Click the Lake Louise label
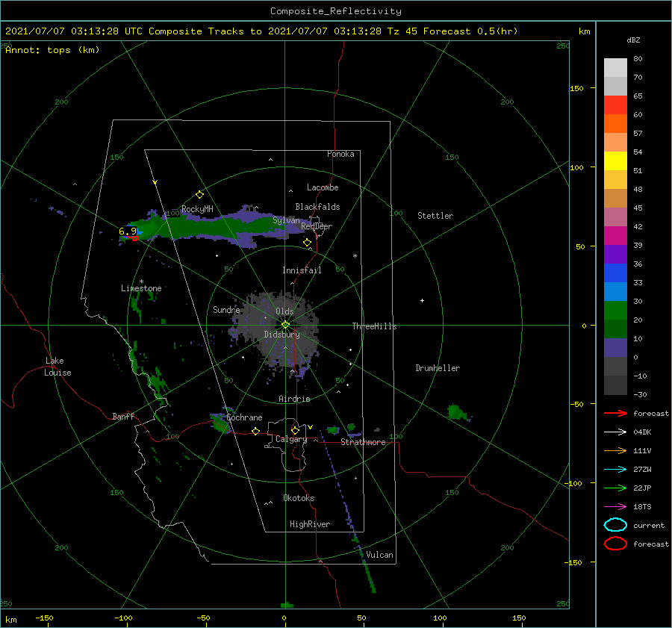Viewport: 672px width, 628px height. point(57,367)
